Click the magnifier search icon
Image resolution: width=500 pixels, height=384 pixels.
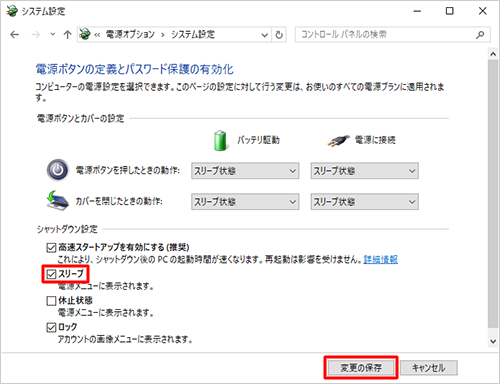pyautogui.click(x=480, y=34)
